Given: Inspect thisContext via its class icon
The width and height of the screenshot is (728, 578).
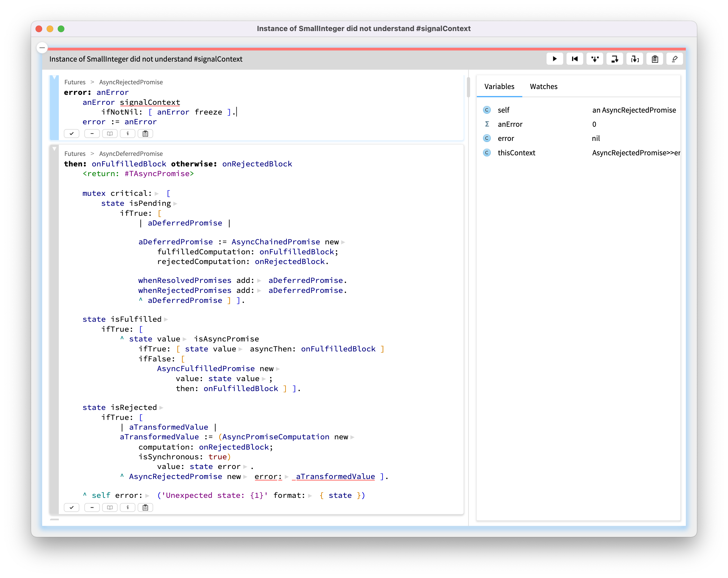Looking at the screenshot, I should [486, 153].
